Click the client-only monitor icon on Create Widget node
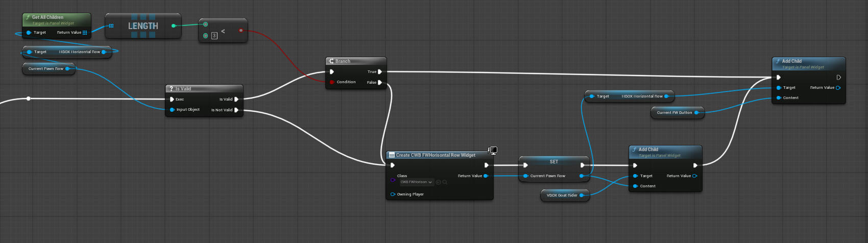868x243 pixels. tap(493, 150)
